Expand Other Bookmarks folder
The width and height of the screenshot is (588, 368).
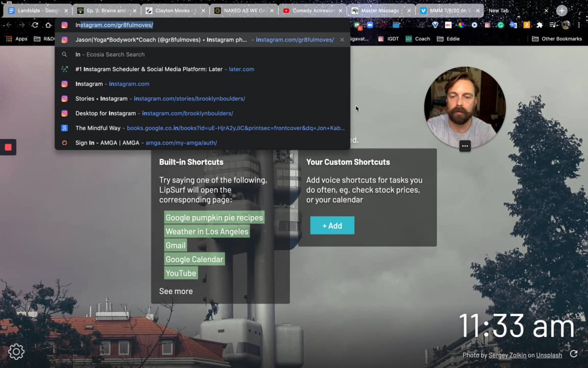557,39
